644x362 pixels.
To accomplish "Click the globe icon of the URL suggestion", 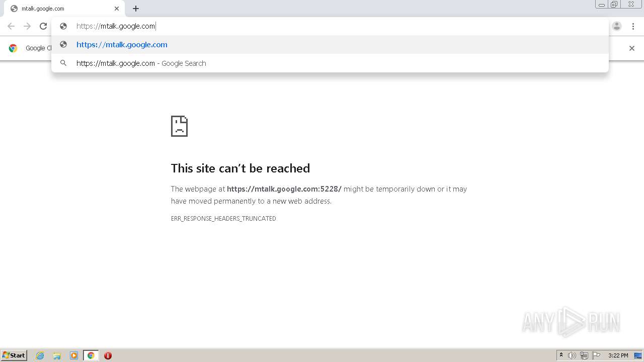I will pyautogui.click(x=63, y=44).
